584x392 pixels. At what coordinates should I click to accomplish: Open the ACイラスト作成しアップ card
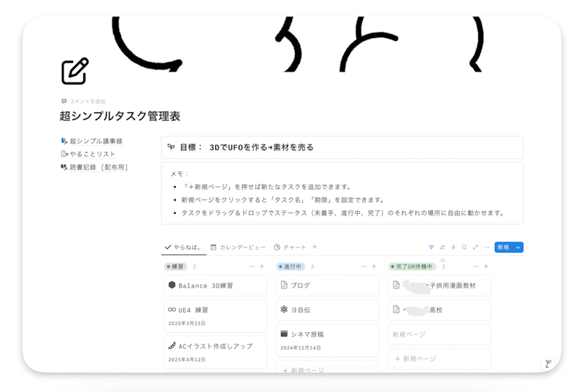tap(215, 352)
